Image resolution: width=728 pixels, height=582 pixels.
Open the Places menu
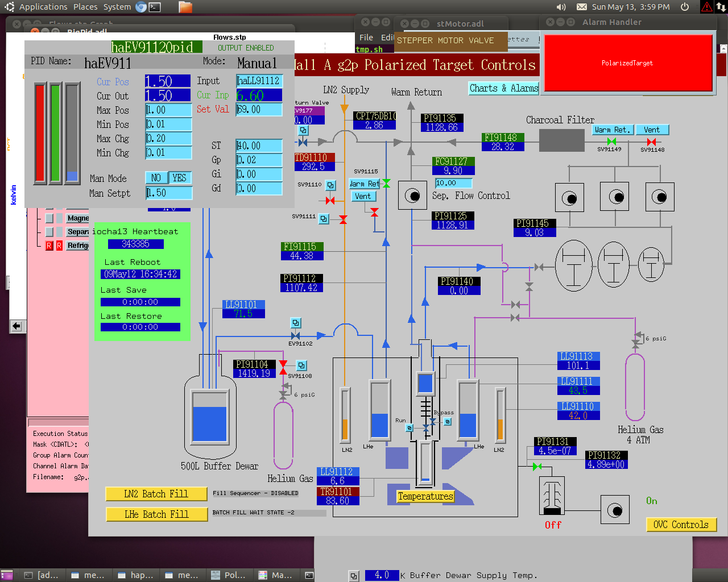click(85, 7)
